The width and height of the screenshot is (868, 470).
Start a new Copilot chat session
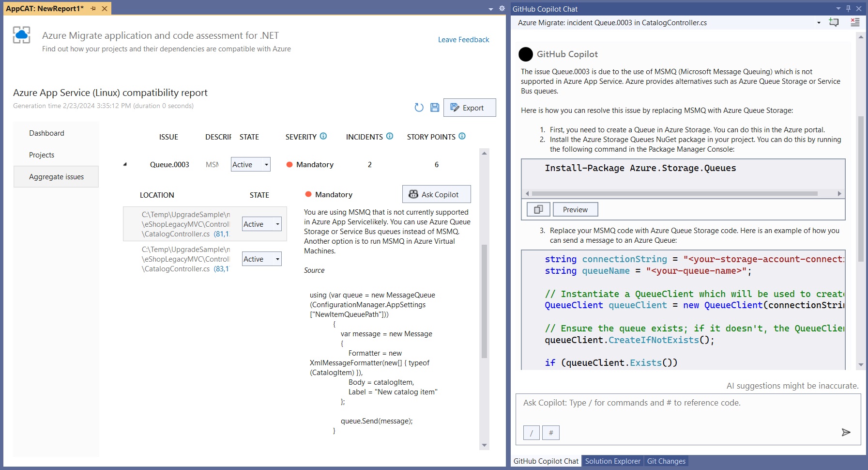[x=835, y=22]
